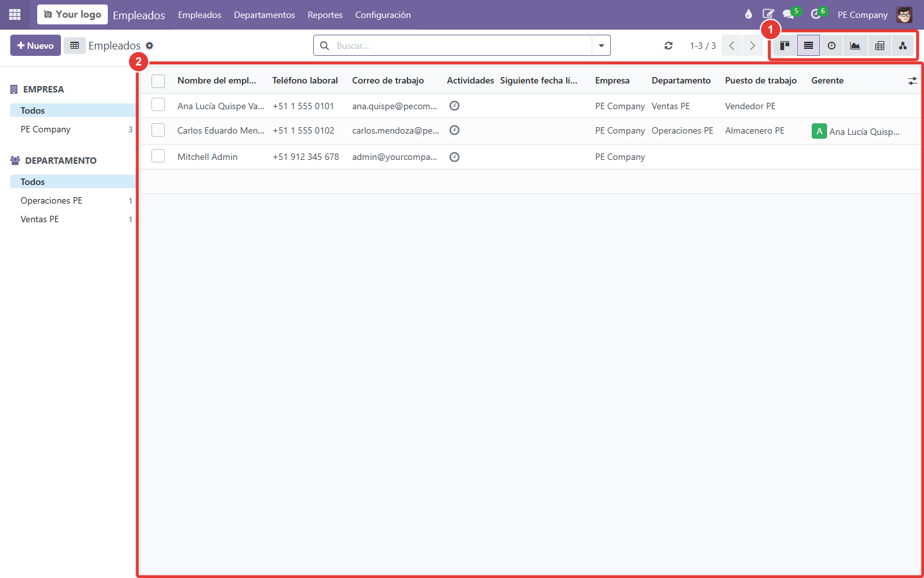The height and width of the screenshot is (578, 924).
Task: Click the 1-3 / 3 pager counter
Action: pyautogui.click(x=703, y=46)
